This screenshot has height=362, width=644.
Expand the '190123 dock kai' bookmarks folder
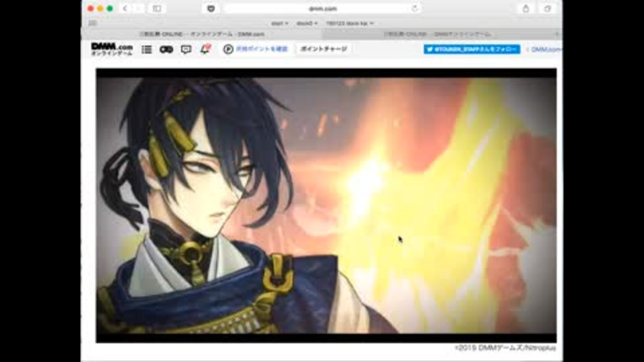click(x=350, y=23)
